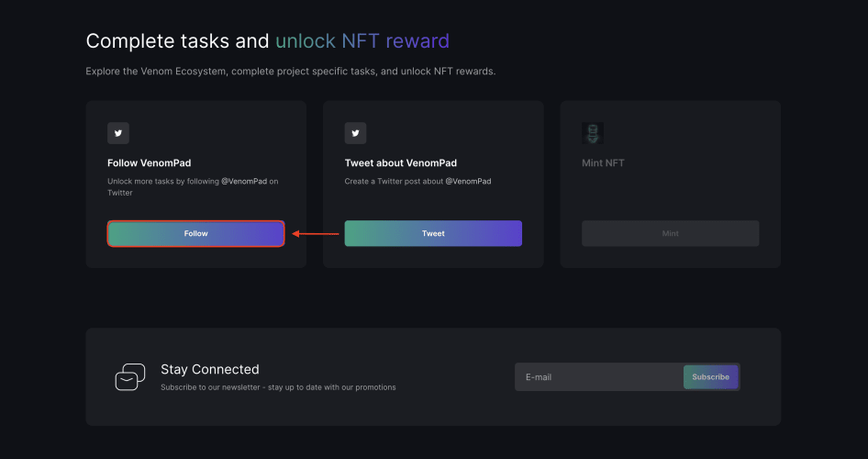Click the Explore the Venom Ecosystem subtitle

coord(291,72)
